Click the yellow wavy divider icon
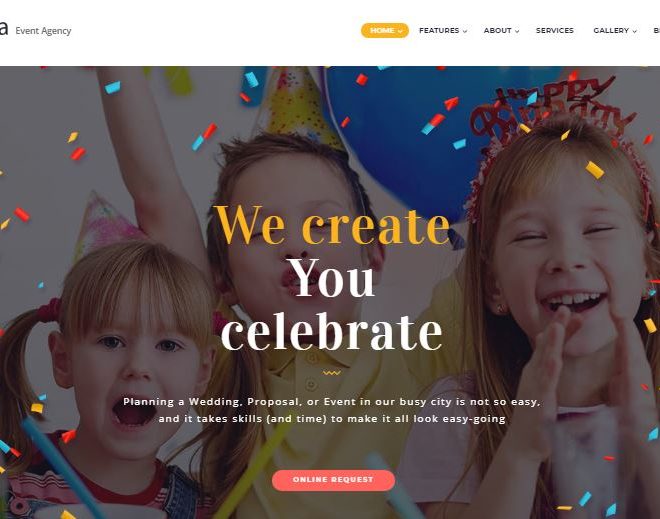Image resolution: width=660 pixels, height=519 pixels. (x=332, y=373)
